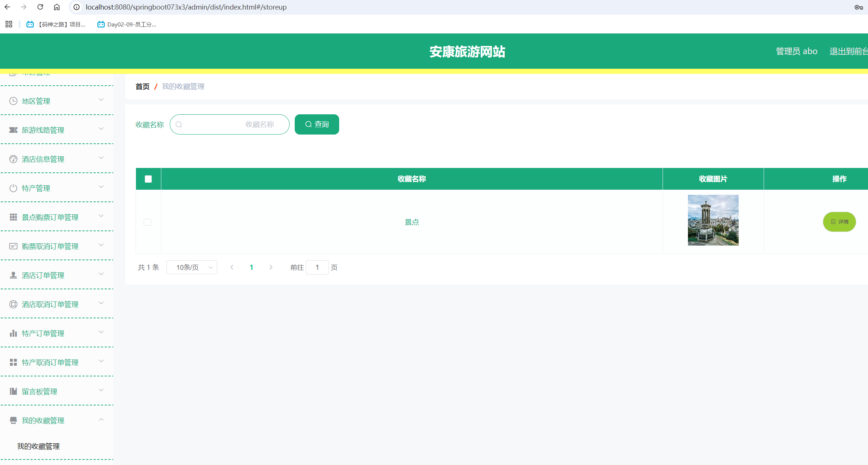
Task: Click the 酒店订单管理 user icon
Action: [13, 275]
